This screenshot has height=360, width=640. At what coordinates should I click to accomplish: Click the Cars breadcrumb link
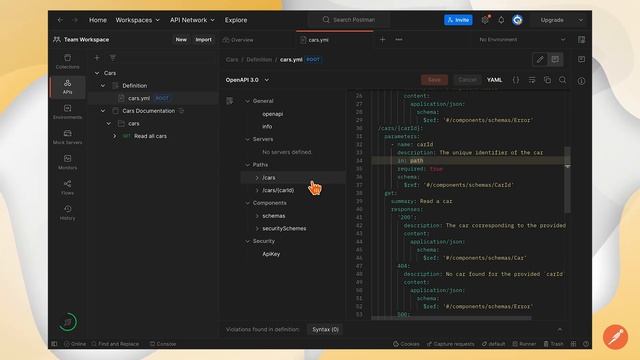tap(232, 60)
